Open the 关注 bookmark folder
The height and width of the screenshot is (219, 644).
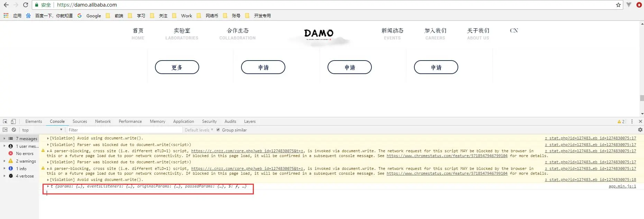[159, 16]
